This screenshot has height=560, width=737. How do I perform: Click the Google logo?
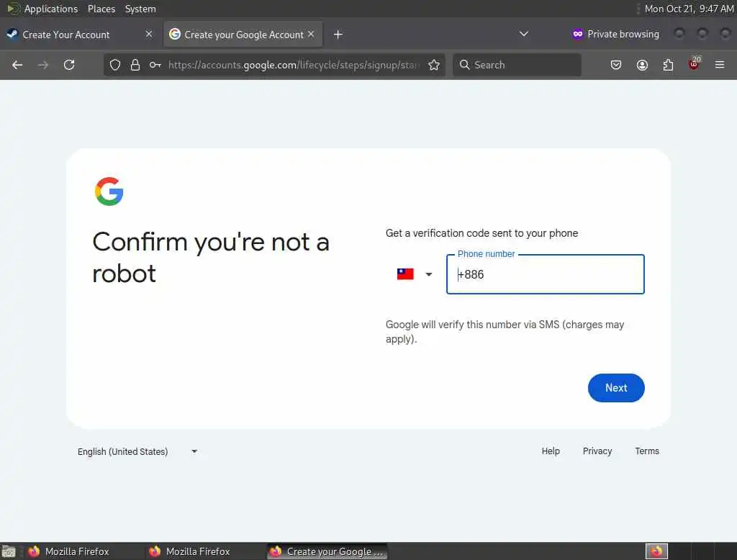109,191
